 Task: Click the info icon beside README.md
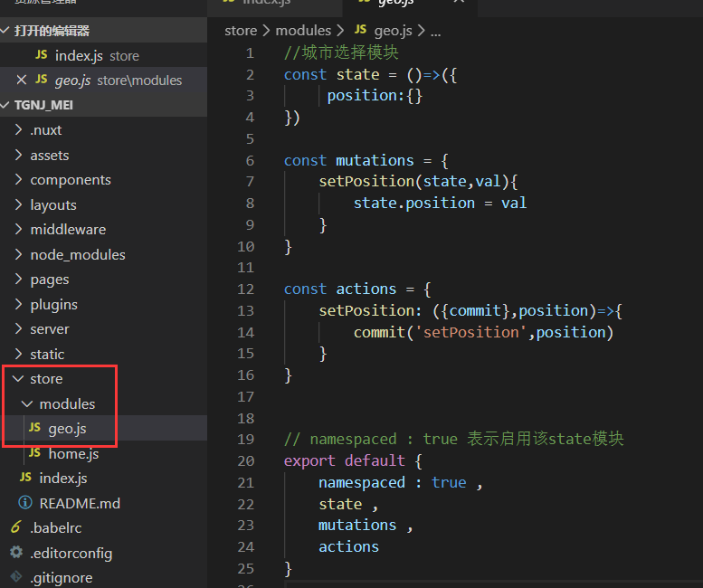[x=25, y=503]
